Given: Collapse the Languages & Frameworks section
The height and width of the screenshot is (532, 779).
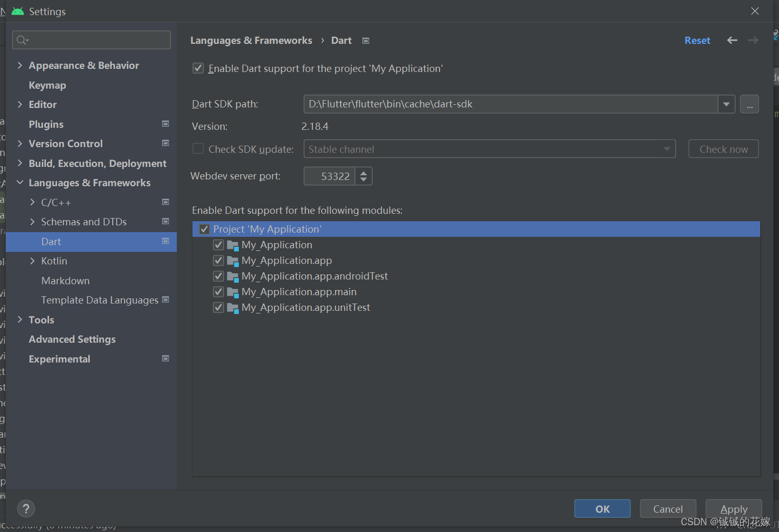Looking at the screenshot, I should tap(20, 183).
